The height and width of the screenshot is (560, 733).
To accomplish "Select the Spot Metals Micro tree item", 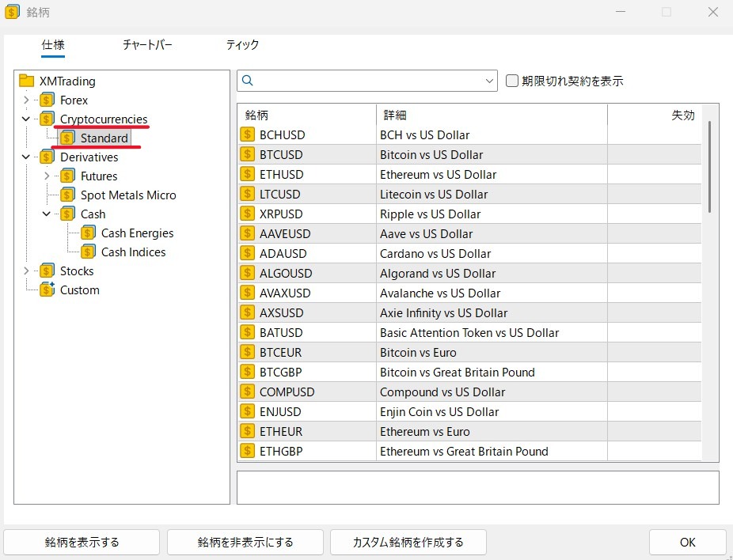I will pos(128,195).
